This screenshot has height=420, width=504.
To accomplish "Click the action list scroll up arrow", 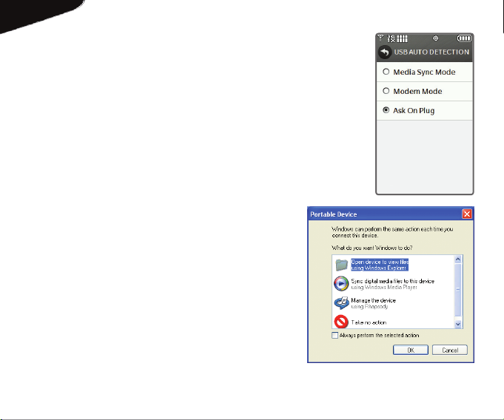I will [458, 260].
